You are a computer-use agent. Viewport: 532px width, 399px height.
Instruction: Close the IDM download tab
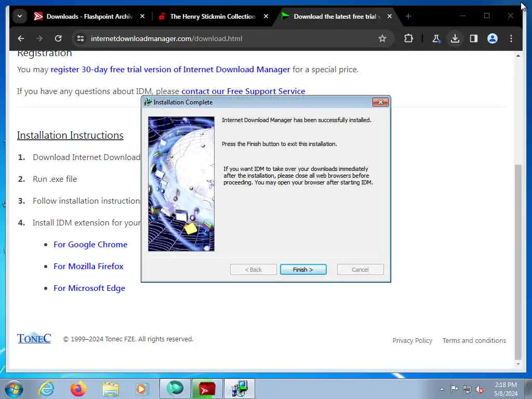pos(390,16)
